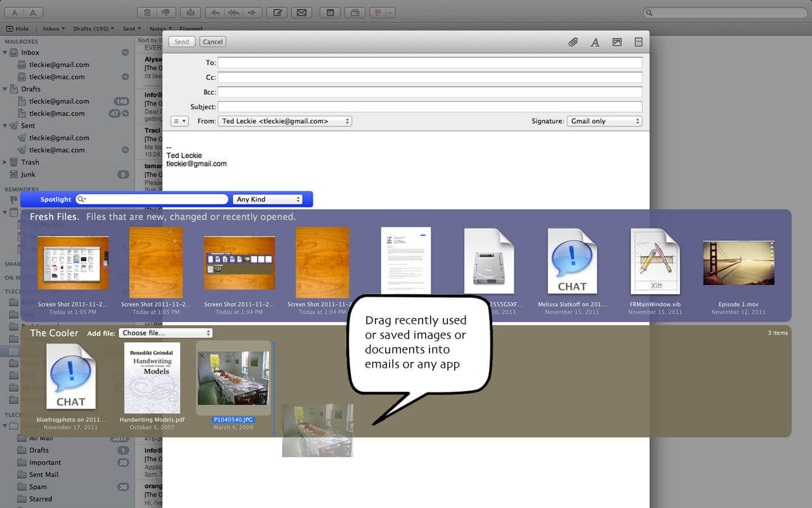Click the compose new message icon
812x508 pixels.
coord(276,13)
